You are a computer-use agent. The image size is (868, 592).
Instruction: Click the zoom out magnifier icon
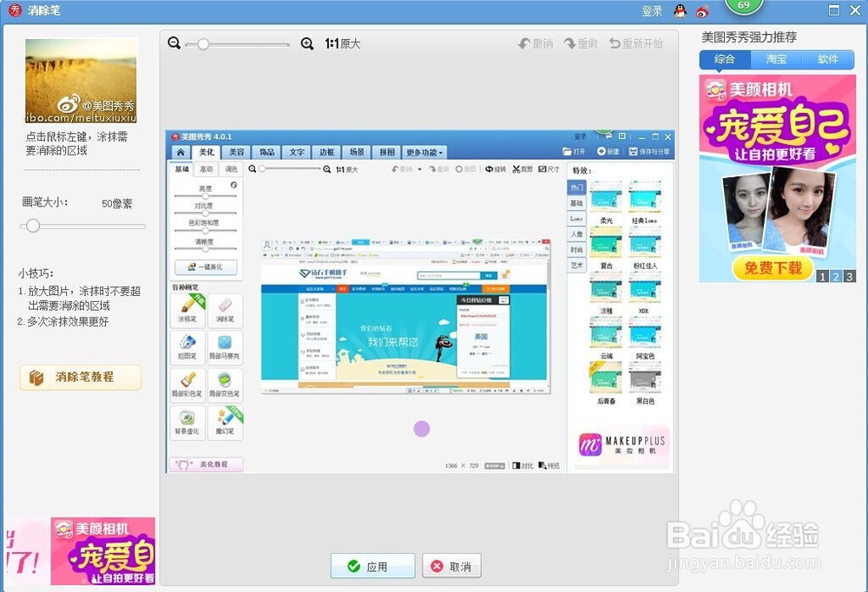tap(174, 43)
